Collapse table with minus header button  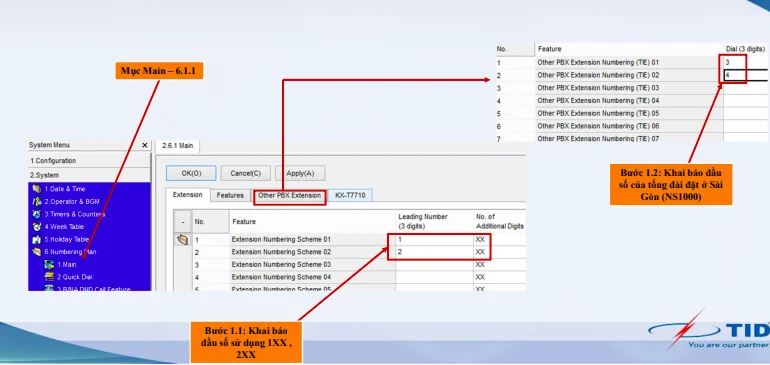pos(183,222)
